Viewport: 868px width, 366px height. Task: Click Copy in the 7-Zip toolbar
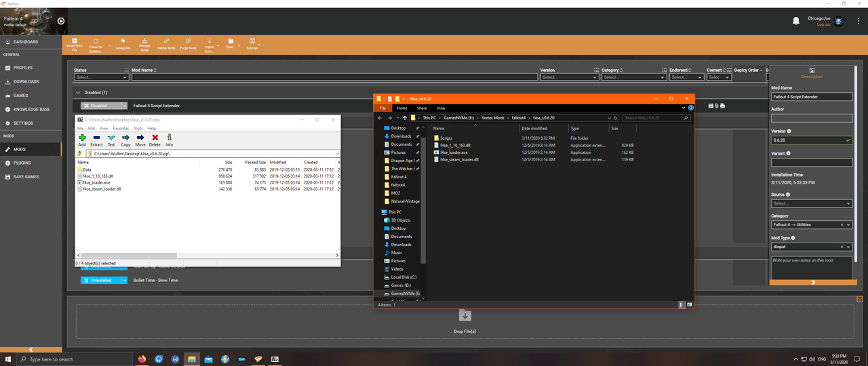click(x=125, y=140)
